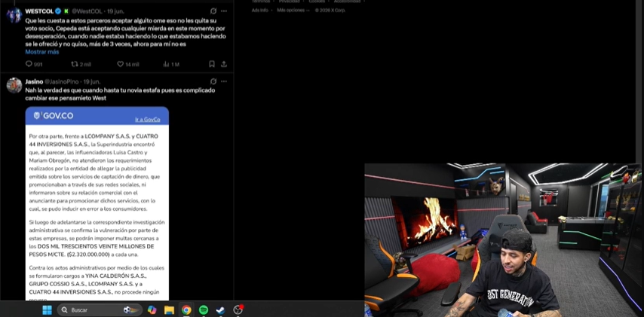Click the green Kick affiliation badge

coord(66,11)
